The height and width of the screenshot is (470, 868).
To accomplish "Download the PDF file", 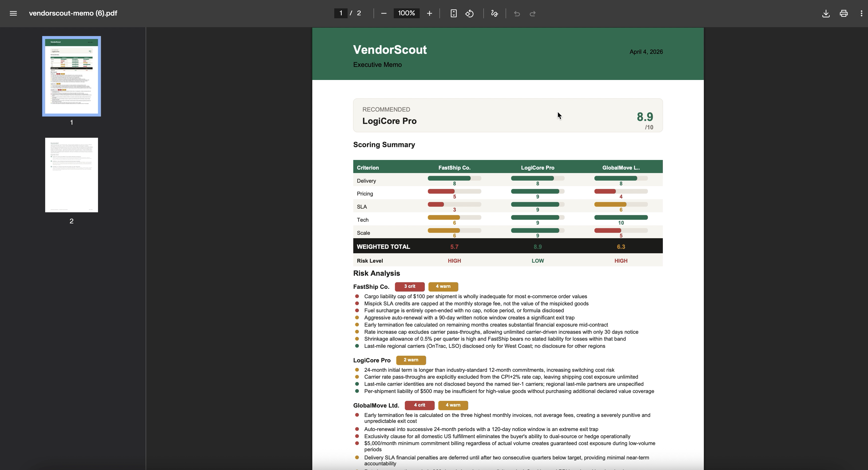I will 826,14.
